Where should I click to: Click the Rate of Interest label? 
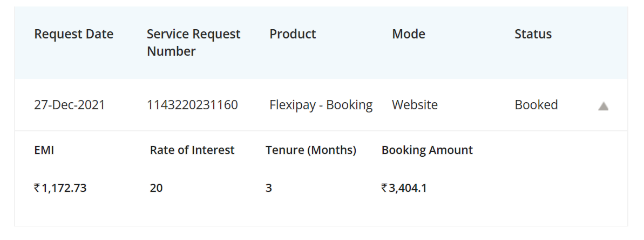tap(192, 150)
